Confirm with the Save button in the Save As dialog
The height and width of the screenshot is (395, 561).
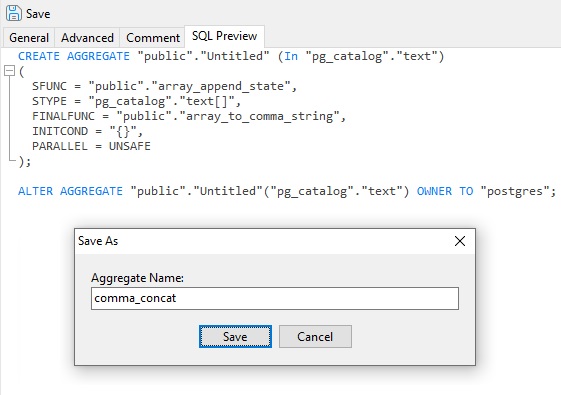pos(235,336)
